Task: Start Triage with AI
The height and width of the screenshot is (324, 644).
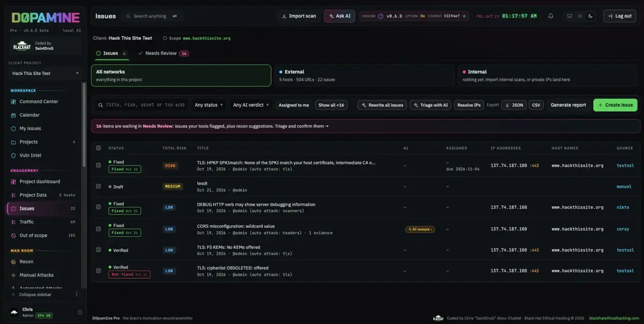Action: tap(430, 105)
